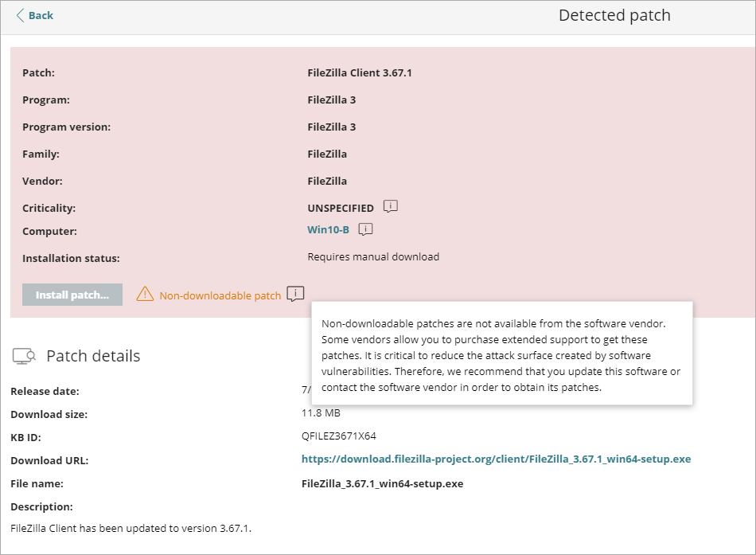Select the FileZilla_3.67.1_win64-setup.exe file name
Screen dimensions: 756x555
382,483
